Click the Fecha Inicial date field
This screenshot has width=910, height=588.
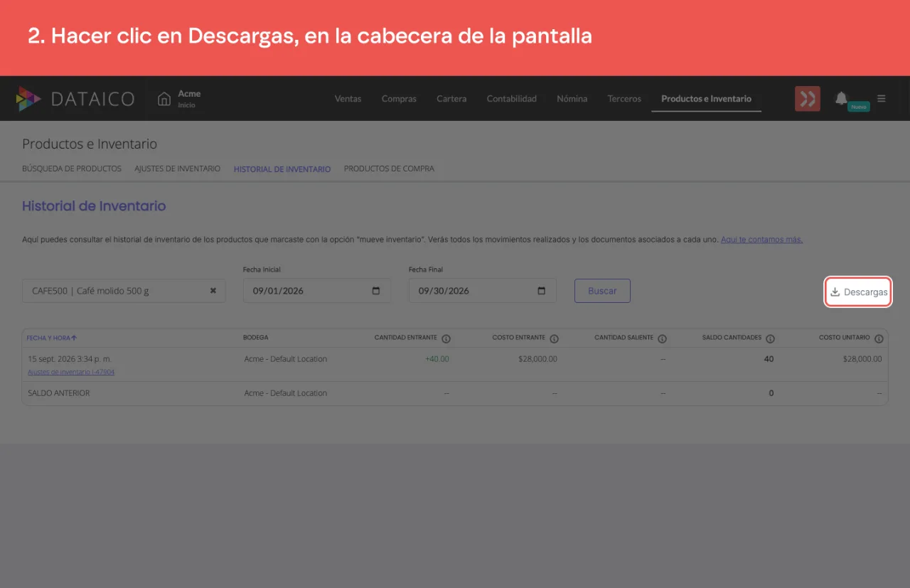[317, 291]
